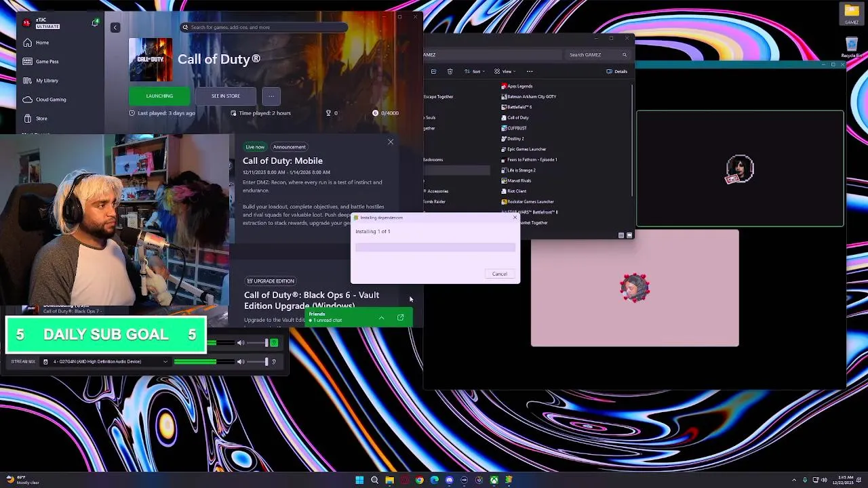Open Black Ops 6 Vault Edition Upgrade
868x488 pixels.
[x=311, y=300]
